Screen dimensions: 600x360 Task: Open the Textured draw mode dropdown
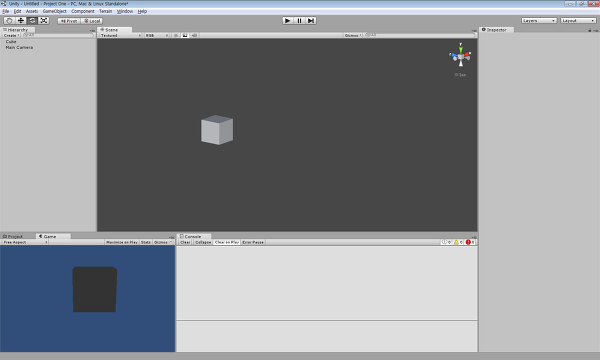point(121,35)
